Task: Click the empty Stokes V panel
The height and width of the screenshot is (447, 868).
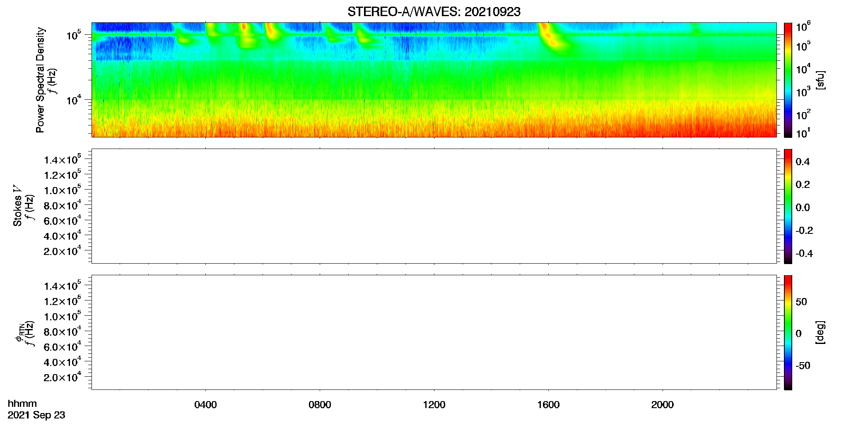Action: [434, 206]
